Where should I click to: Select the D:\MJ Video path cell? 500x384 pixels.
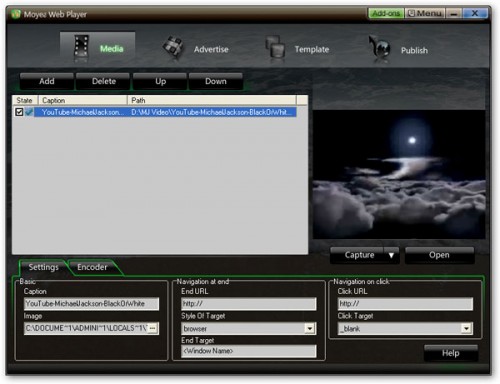click(212, 112)
